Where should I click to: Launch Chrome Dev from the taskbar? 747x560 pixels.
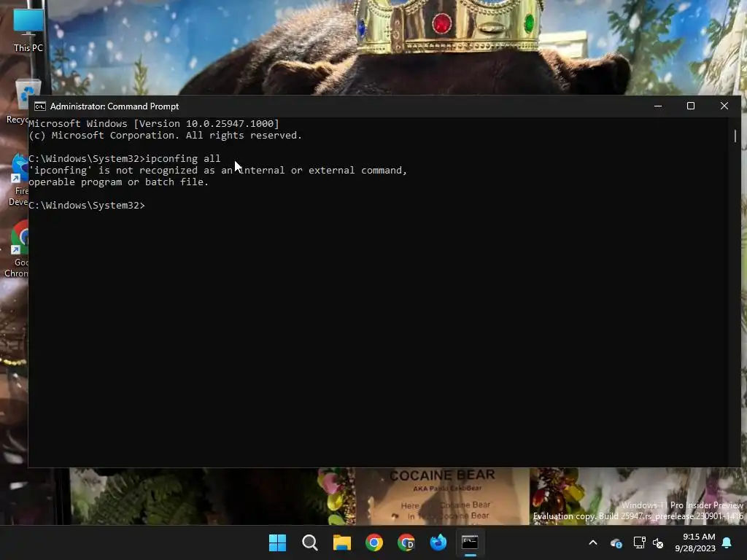pos(406,542)
